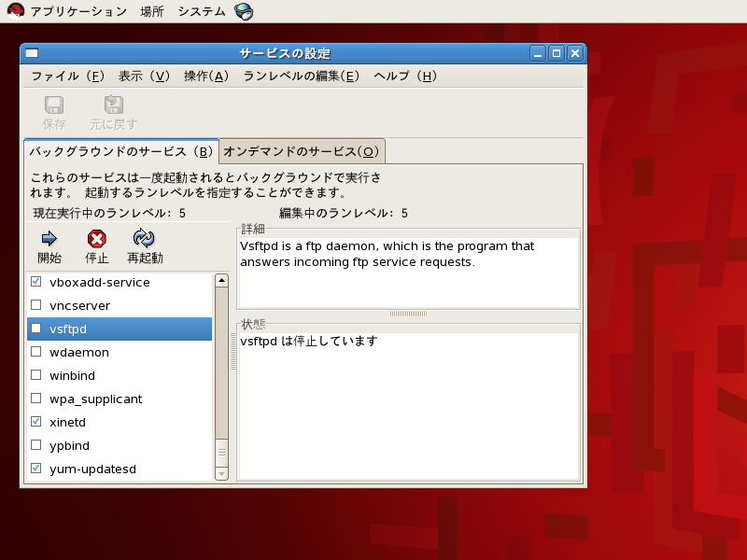Uncheck the yum-updatesd checkbox
Screen dimensions: 747x560
click(x=35, y=469)
